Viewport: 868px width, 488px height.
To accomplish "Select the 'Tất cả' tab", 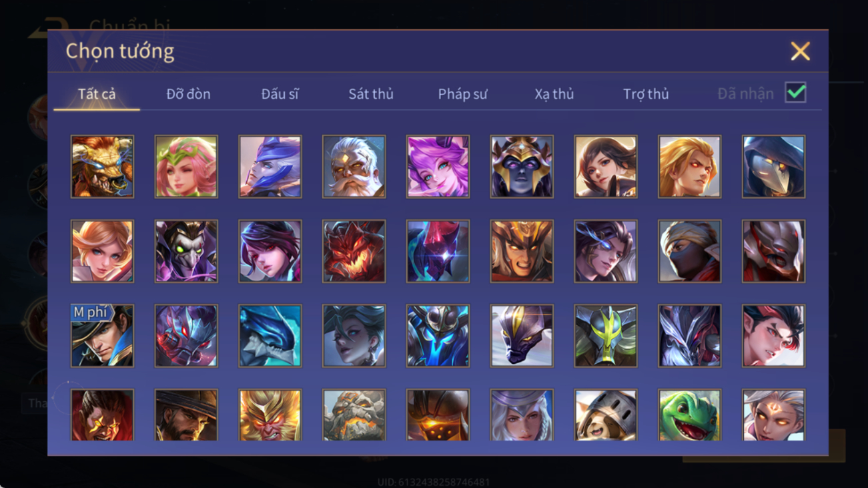I will 97,94.
